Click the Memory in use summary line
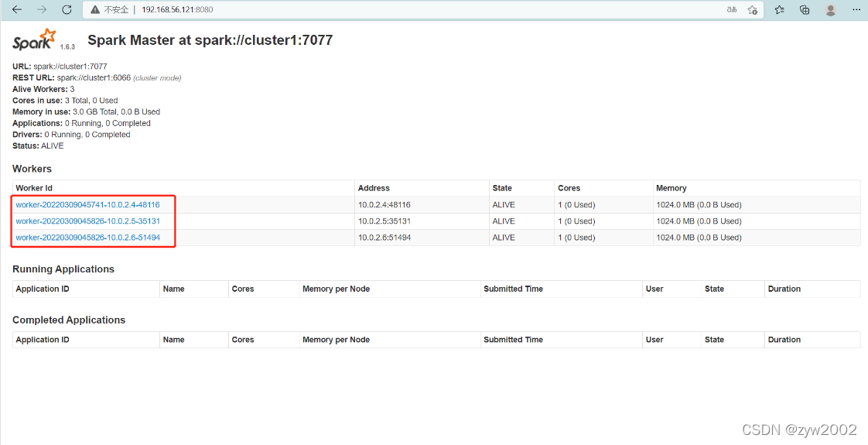Screen dimensions: 868x445 [86, 111]
